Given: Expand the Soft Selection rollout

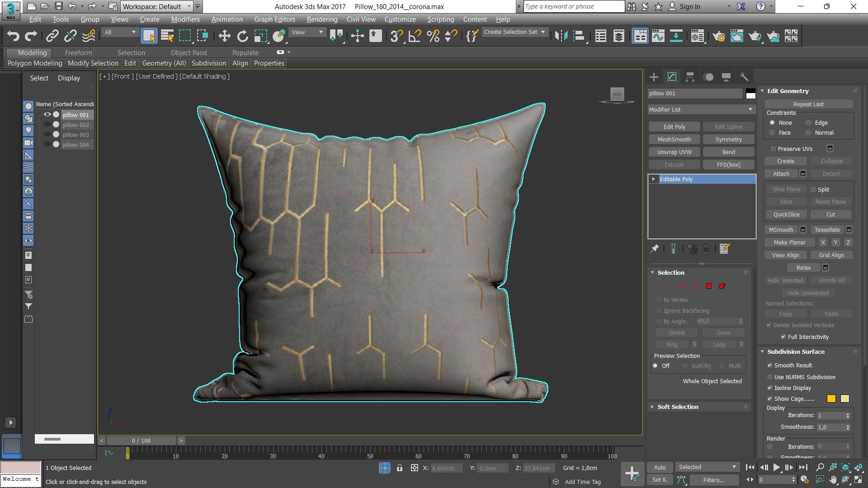Looking at the screenshot, I should click(x=677, y=407).
